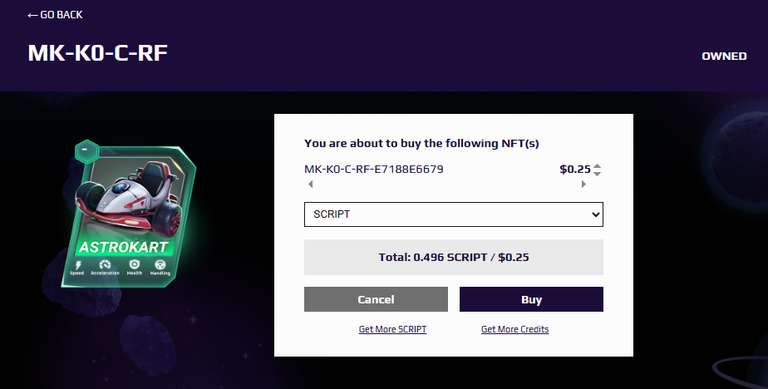Click the left scroll arrow under NFT name
This screenshot has width=768, height=389.
tap(311, 184)
